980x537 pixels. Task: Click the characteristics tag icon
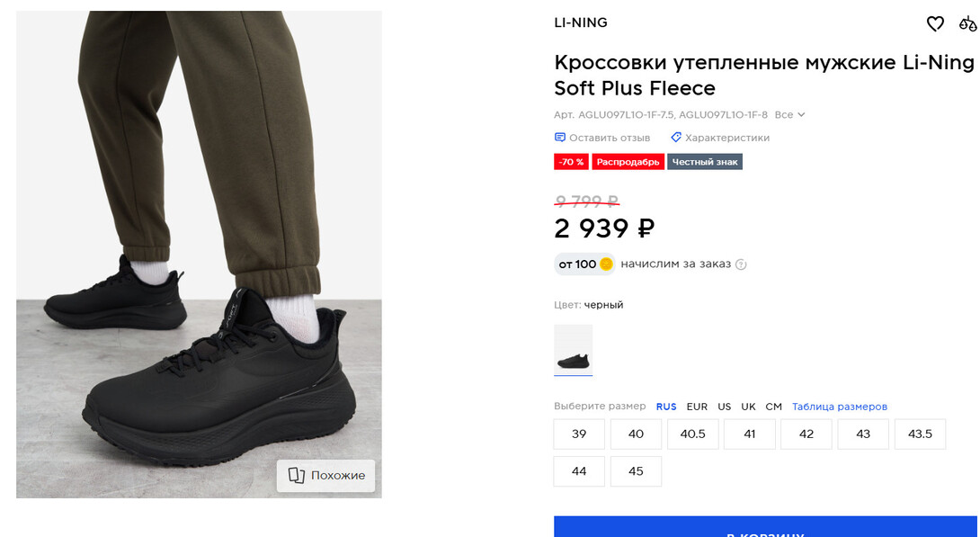(x=676, y=138)
